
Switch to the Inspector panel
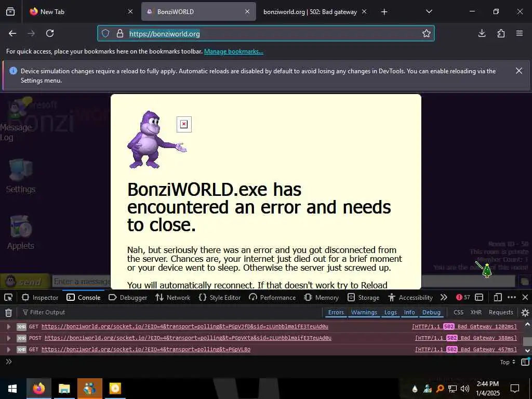tap(40, 298)
